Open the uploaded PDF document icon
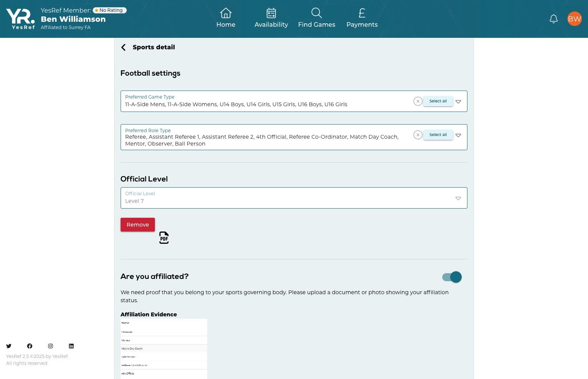This screenshot has width=588, height=379. tap(164, 238)
